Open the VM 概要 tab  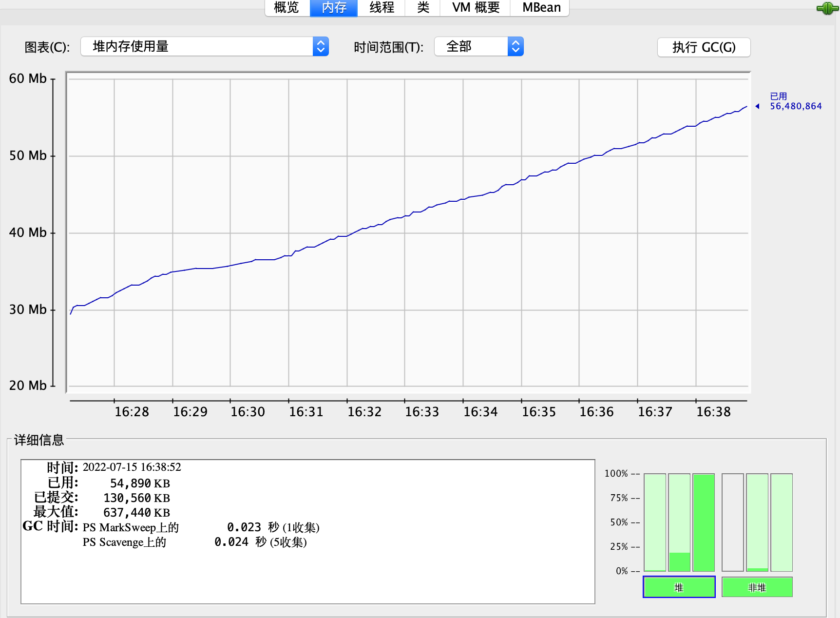[x=476, y=8]
